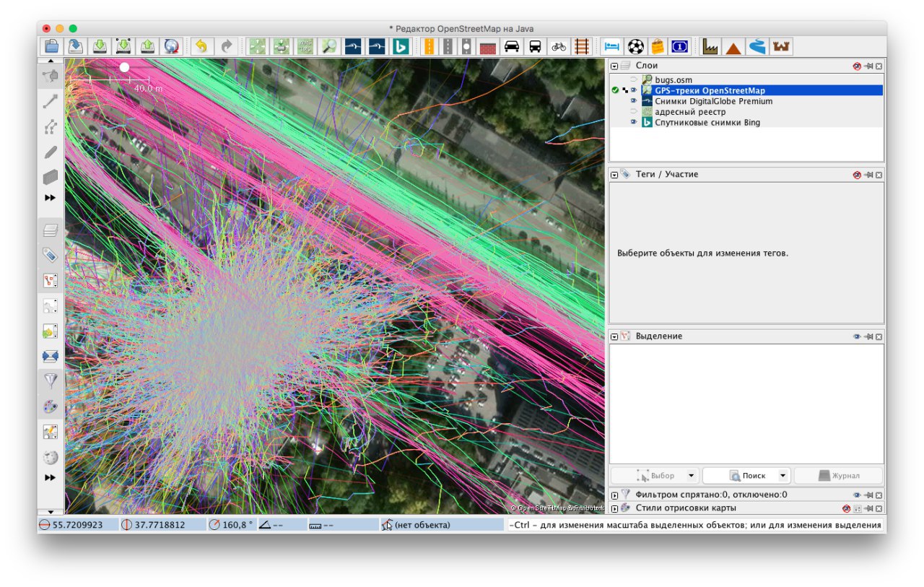Collapse the Слои panel

(614, 66)
